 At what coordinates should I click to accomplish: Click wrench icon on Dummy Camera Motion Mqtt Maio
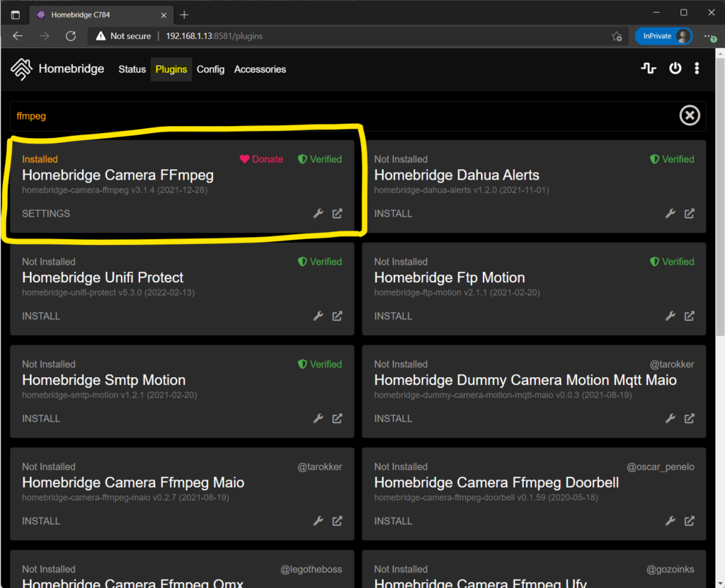pos(670,419)
